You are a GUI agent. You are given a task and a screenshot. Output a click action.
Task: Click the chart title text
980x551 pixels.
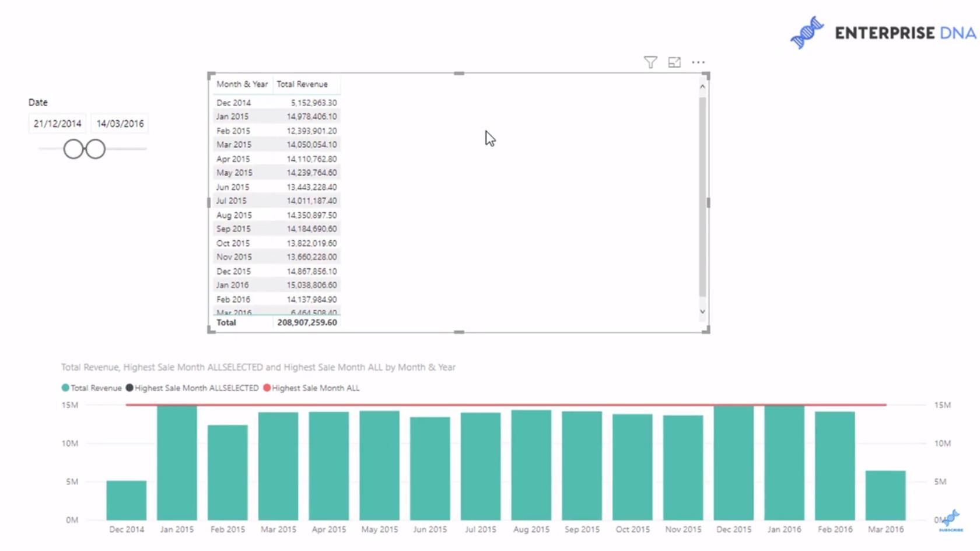(258, 367)
